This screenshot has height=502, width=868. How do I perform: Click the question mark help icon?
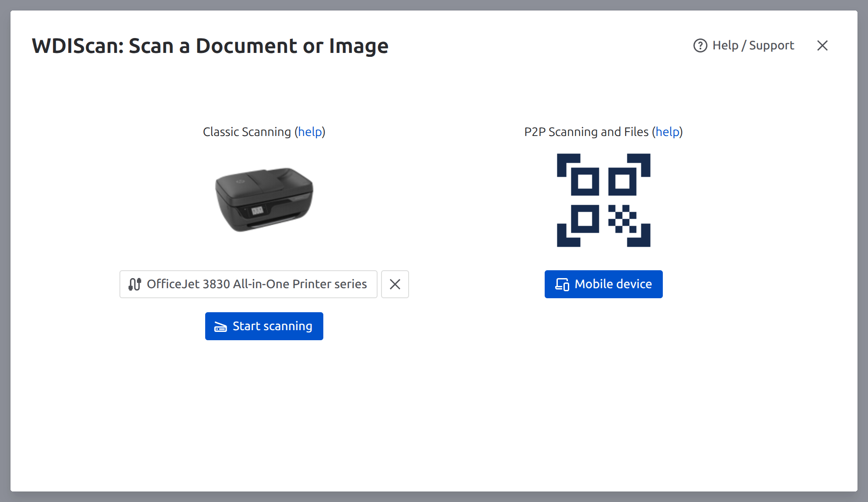tap(700, 45)
